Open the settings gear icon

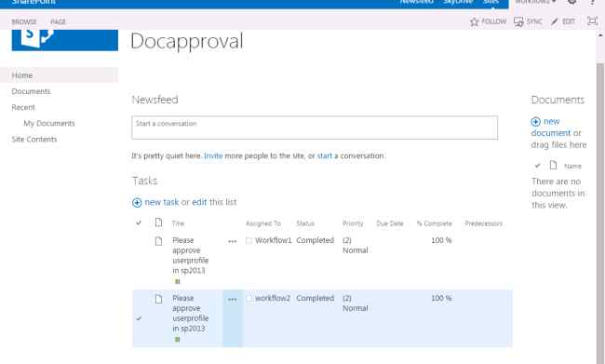(572, 2)
